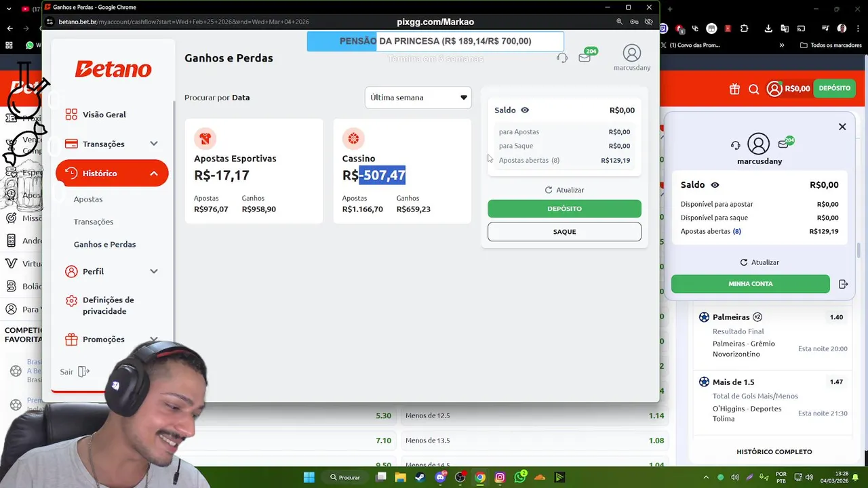This screenshot has height=488, width=868.
Task: Open Steam from the taskbar
Action: point(420,477)
